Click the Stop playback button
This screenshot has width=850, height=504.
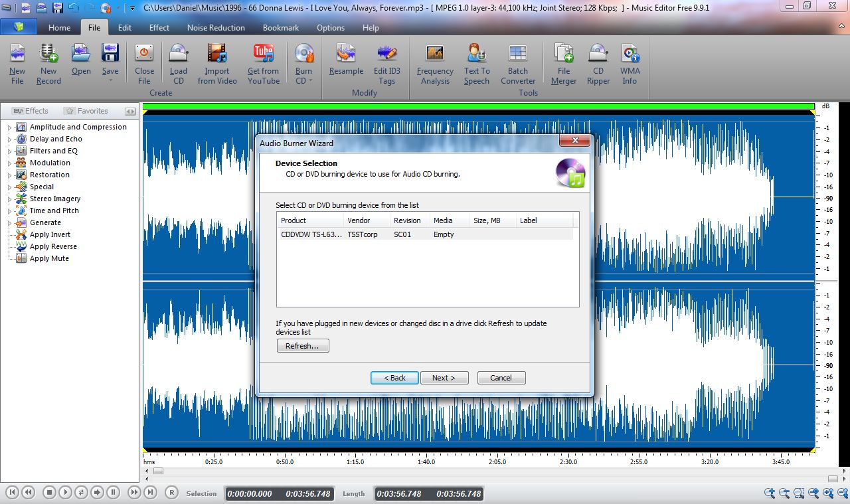coord(49,492)
